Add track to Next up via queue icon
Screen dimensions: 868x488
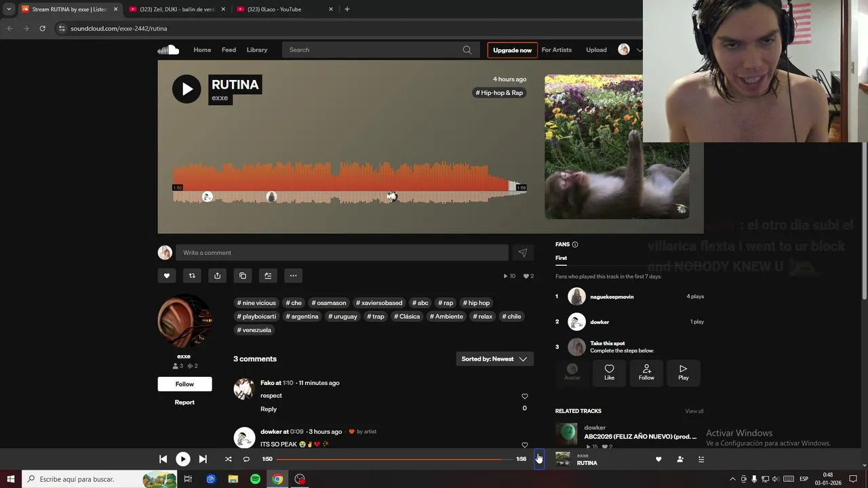[x=268, y=276]
